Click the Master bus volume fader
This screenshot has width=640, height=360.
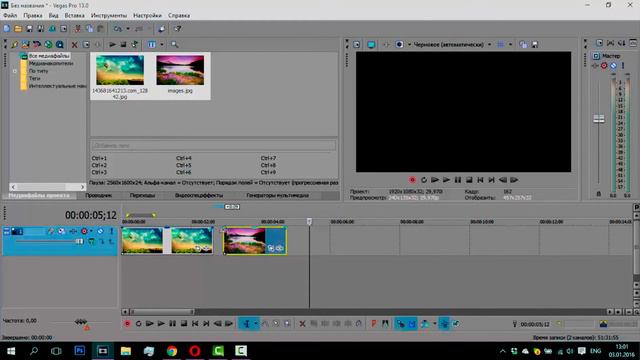coord(599,119)
